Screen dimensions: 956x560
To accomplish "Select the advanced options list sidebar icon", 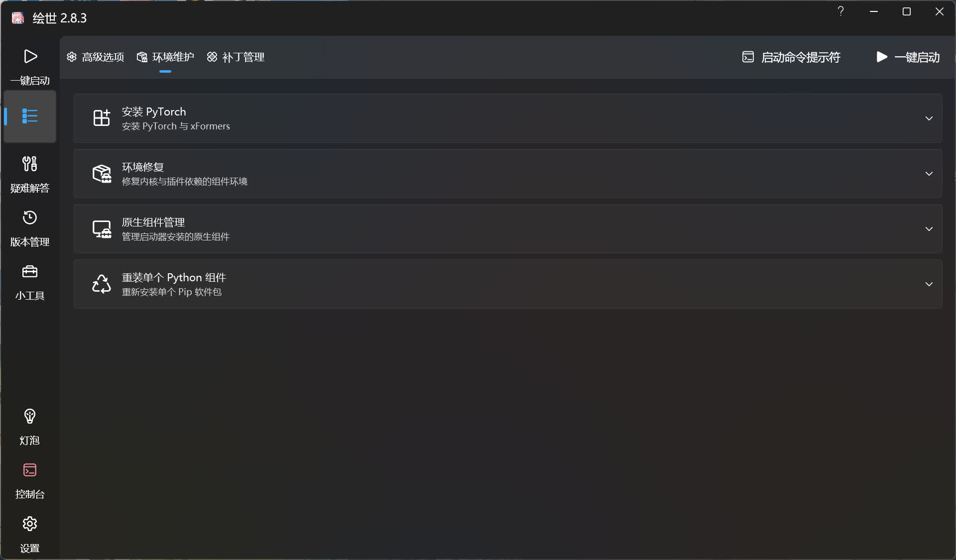I will point(30,116).
